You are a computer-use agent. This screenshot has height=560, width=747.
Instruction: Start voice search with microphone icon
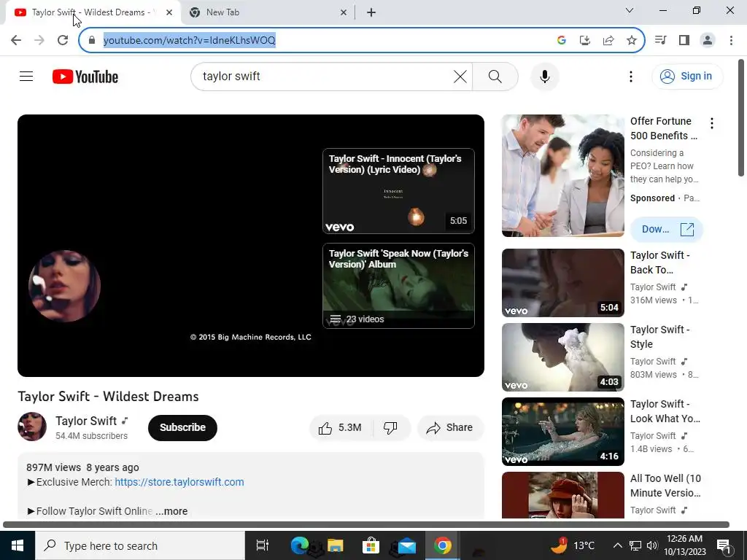click(x=544, y=76)
